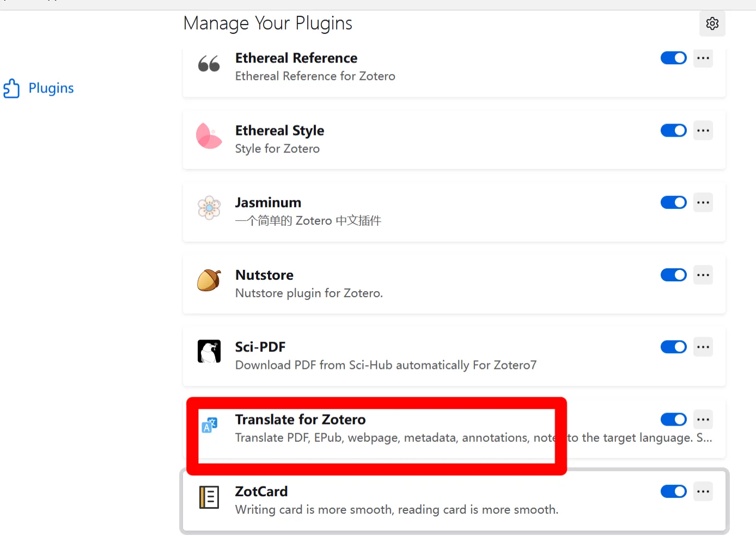Disable the Ethereal Reference plugin toggle

tap(673, 58)
